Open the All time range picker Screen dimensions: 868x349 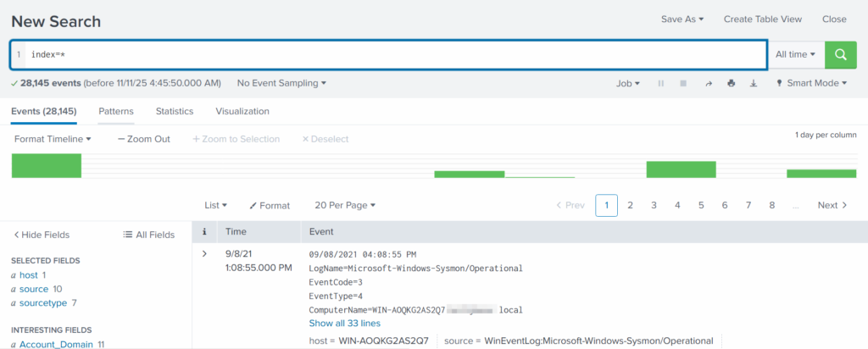(x=795, y=55)
